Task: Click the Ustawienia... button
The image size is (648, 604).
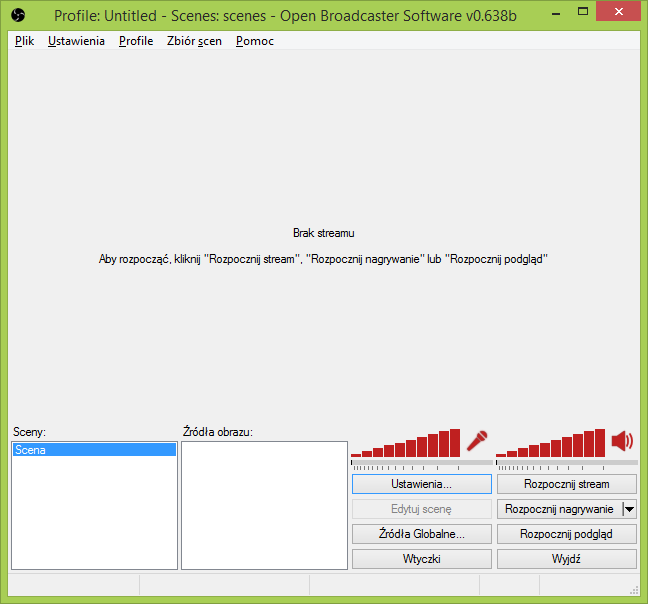Action: [x=422, y=484]
